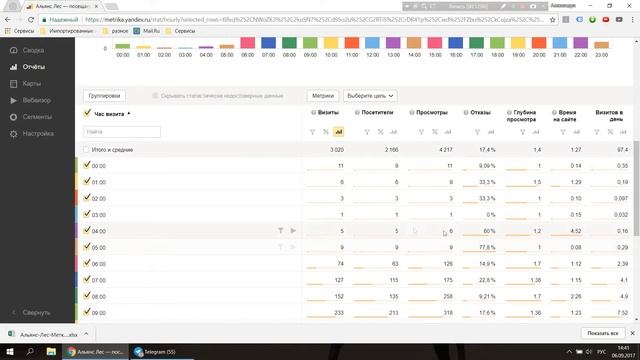Uncheck the 07:00 row checkbox
Image resolution: width=640 pixels, height=360 pixels.
87,279
